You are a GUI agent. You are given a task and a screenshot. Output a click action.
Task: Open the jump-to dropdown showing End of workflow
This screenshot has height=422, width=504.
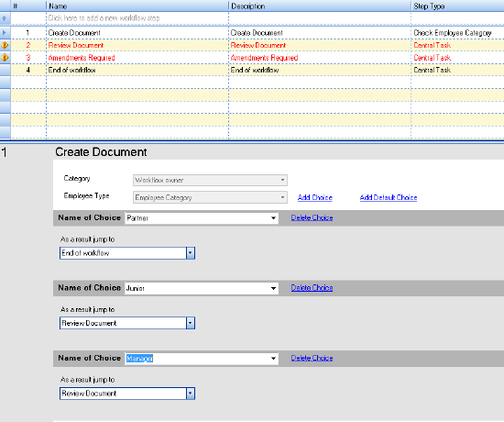coord(127,253)
